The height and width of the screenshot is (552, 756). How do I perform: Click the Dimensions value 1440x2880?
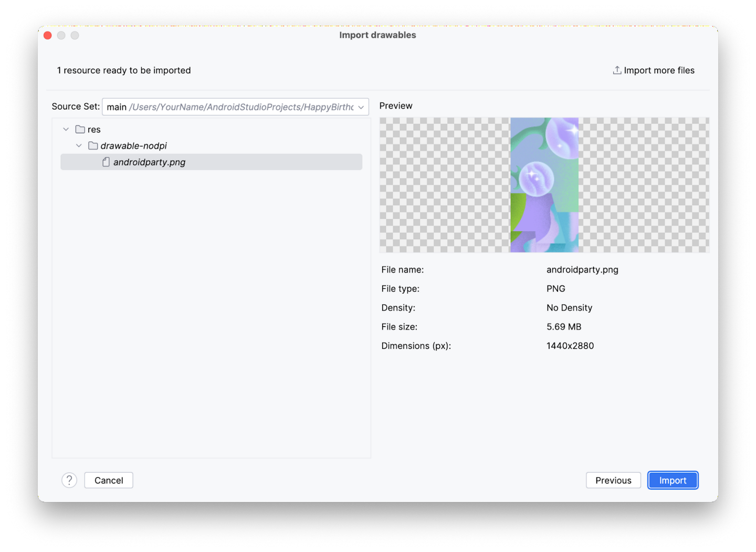tap(570, 346)
